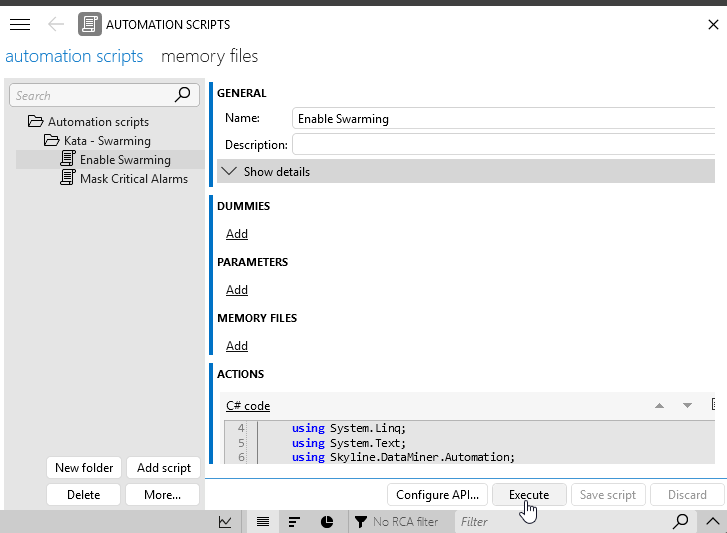Click the Save script button
The image size is (727, 533).
click(x=608, y=495)
